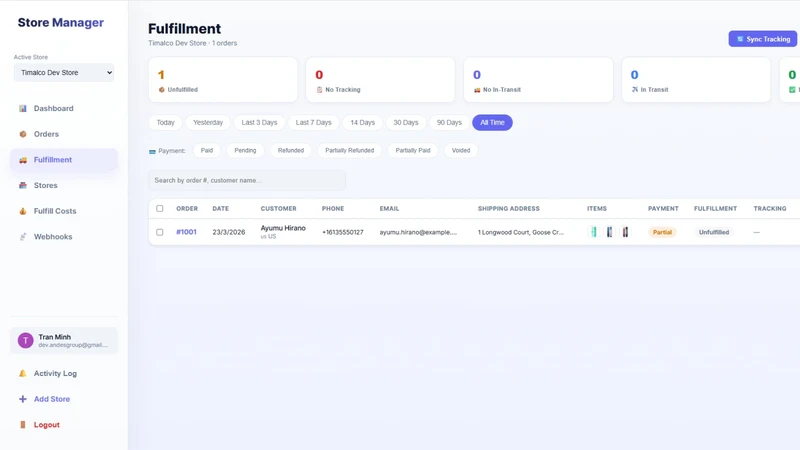The image size is (800, 450).
Task: Open the Orders page
Action: tap(64, 134)
